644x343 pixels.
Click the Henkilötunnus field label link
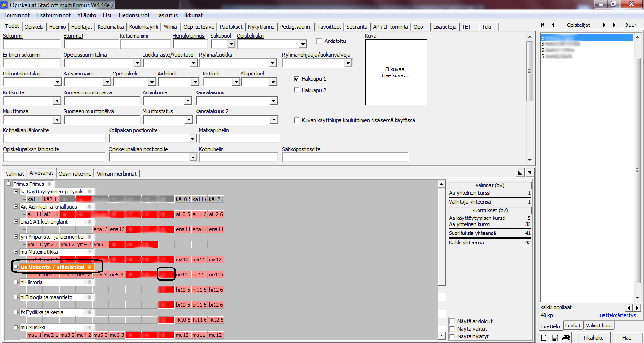tap(188, 36)
